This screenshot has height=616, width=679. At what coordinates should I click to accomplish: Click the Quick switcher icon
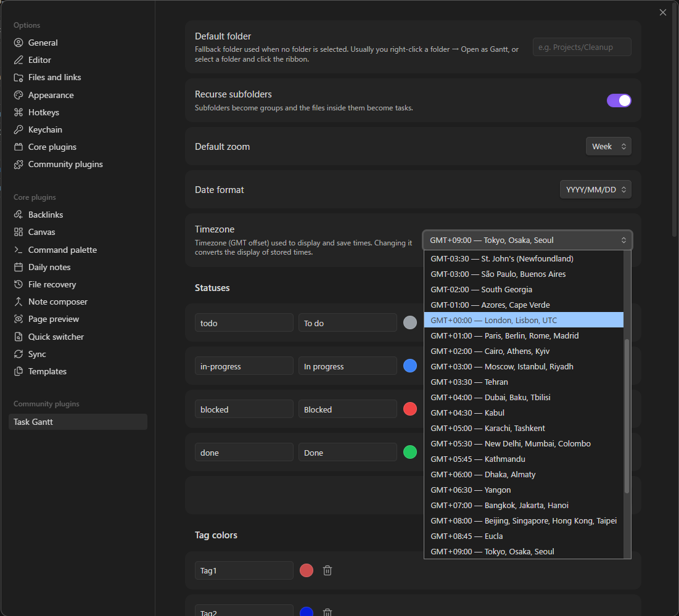click(18, 337)
